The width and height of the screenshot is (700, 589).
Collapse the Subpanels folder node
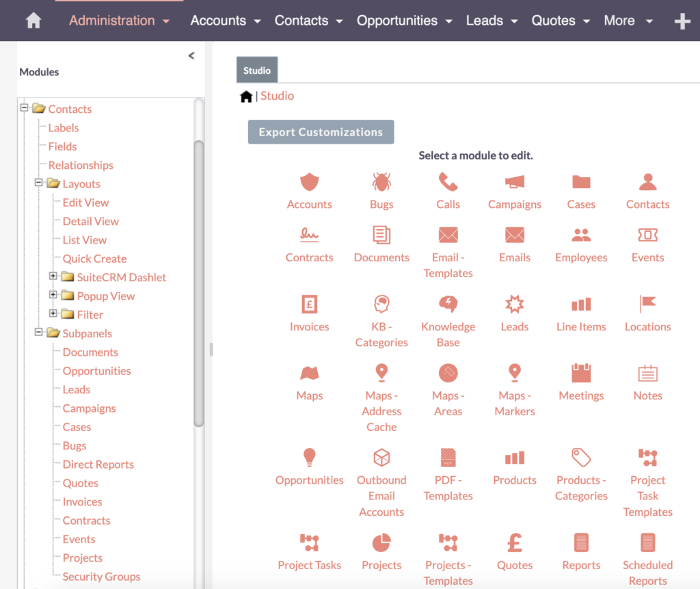(39, 332)
